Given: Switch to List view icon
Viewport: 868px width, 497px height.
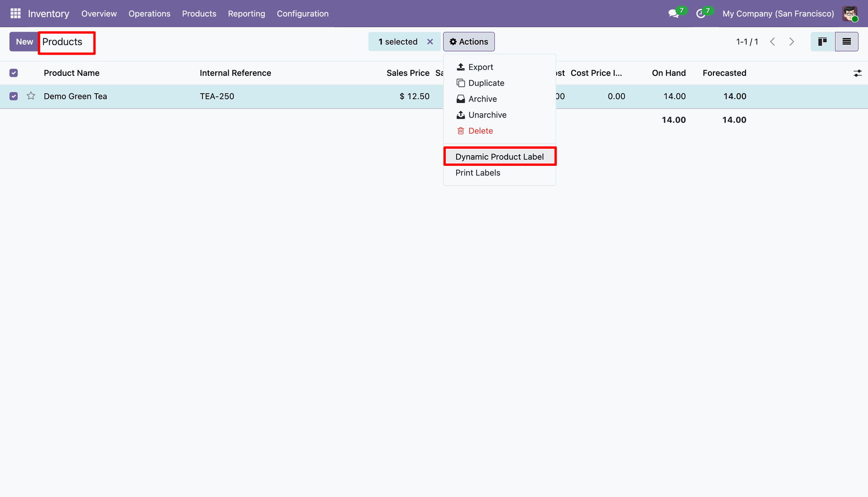Looking at the screenshot, I should [847, 42].
